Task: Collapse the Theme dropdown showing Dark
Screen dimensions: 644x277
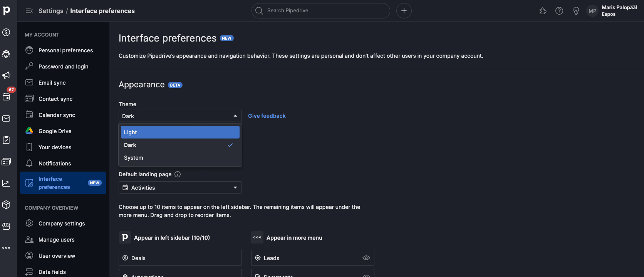Action: point(180,116)
